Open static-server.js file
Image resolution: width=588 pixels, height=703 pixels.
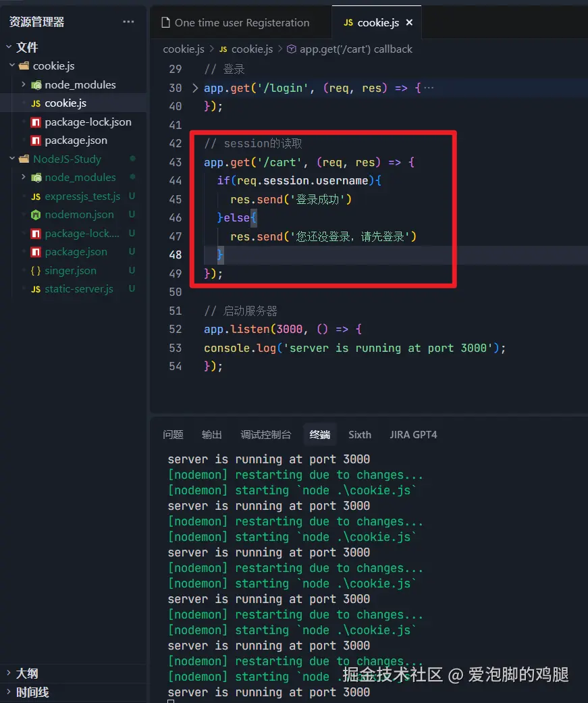tap(79, 289)
